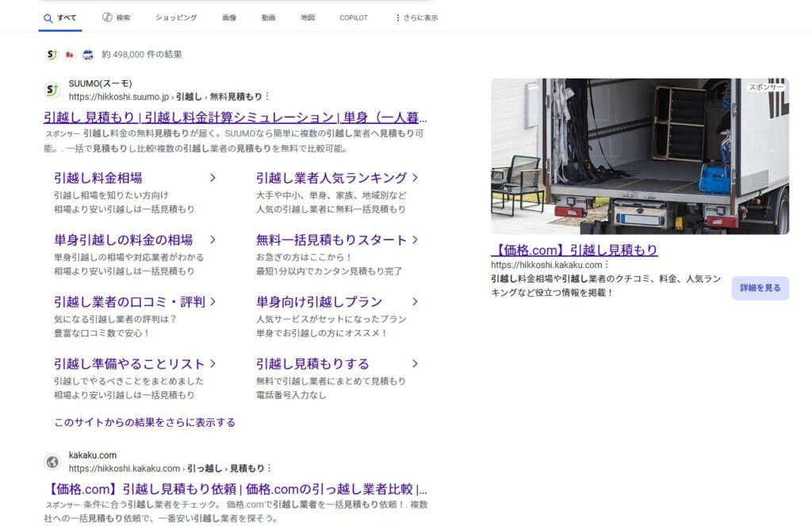
Task: Open the 引越し準備やることリスト link
Action: pyautogui.click(x=129, y=363)
